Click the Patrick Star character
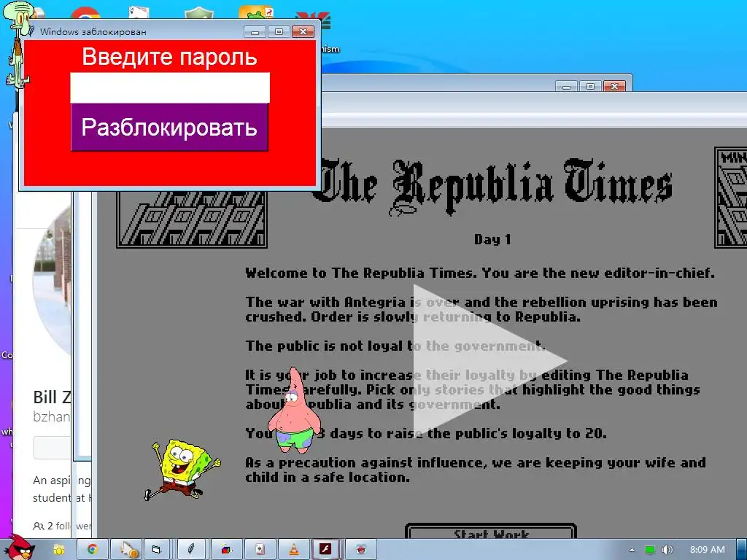This screenshot has width=747, height=560. tap(294, 411)
